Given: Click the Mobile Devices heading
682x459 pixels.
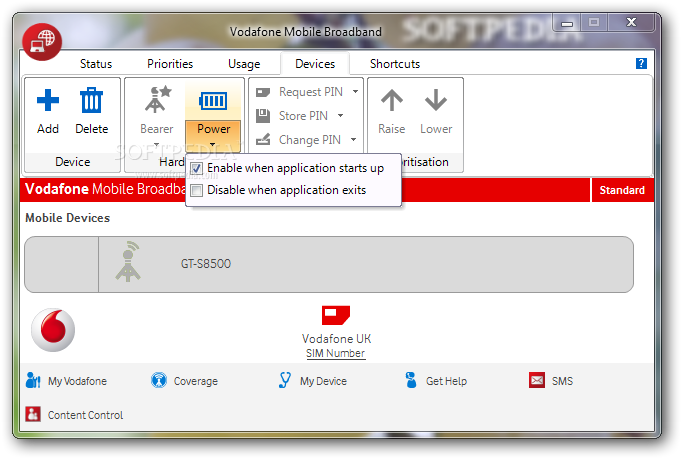Looking at the screenshot, I should (67, 218).
